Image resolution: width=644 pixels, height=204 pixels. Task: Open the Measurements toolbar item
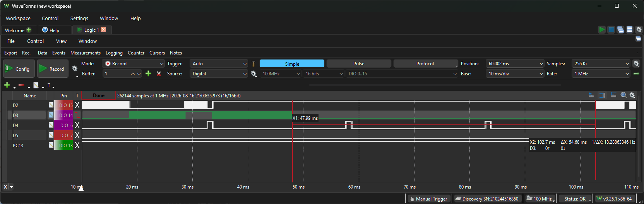(86, 53)
